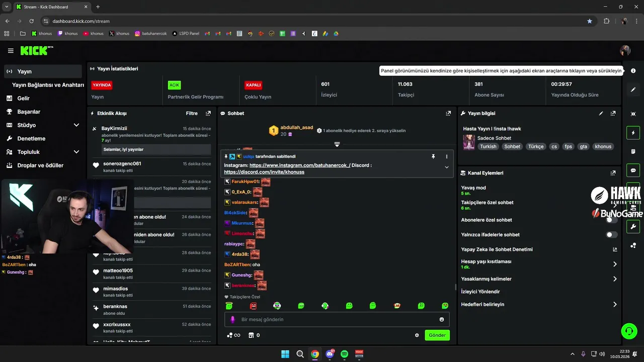Click the three-dots cluster icon in right sidebar
Image resolution: width=644 pixels, height=362 pixels.
(x=633, y=245)
